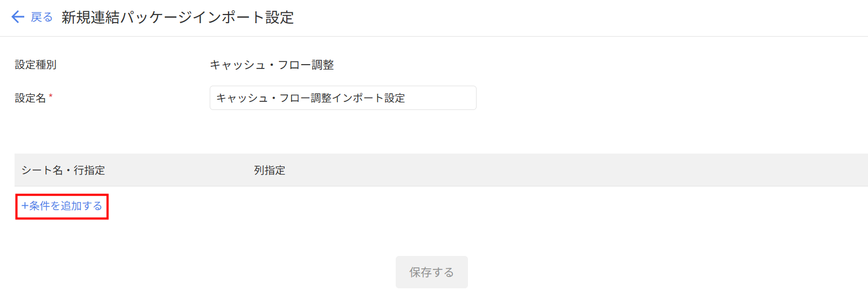The width and height of the screenshot is (868, 298).
Task: Go back via the 戻る link
Action: click(x=42, y=17)
